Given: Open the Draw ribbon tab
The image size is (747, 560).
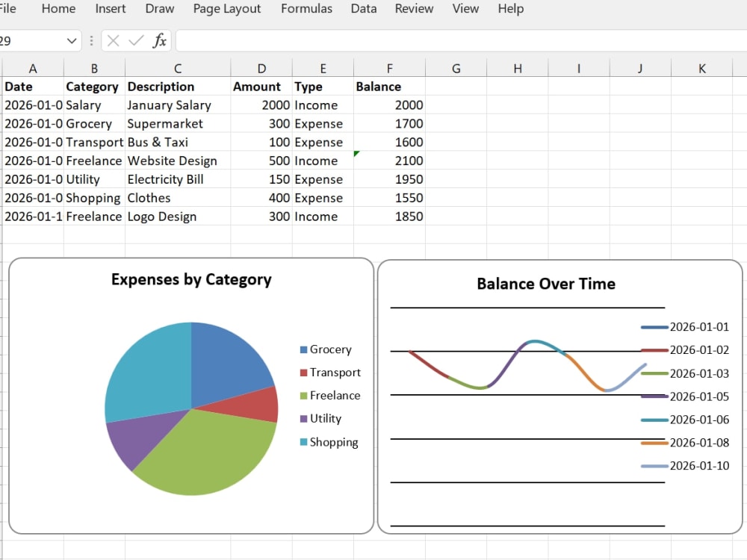Looking at the screenshot, I should tap(160, 8).
